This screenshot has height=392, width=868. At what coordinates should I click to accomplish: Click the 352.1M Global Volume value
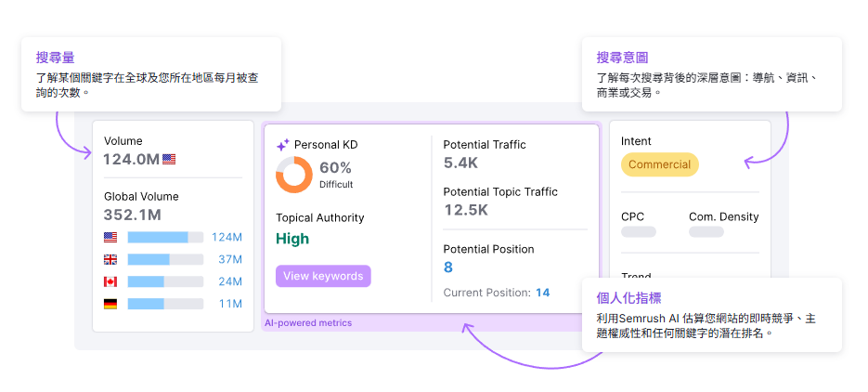pyautogui.click(x=133, y=215)
